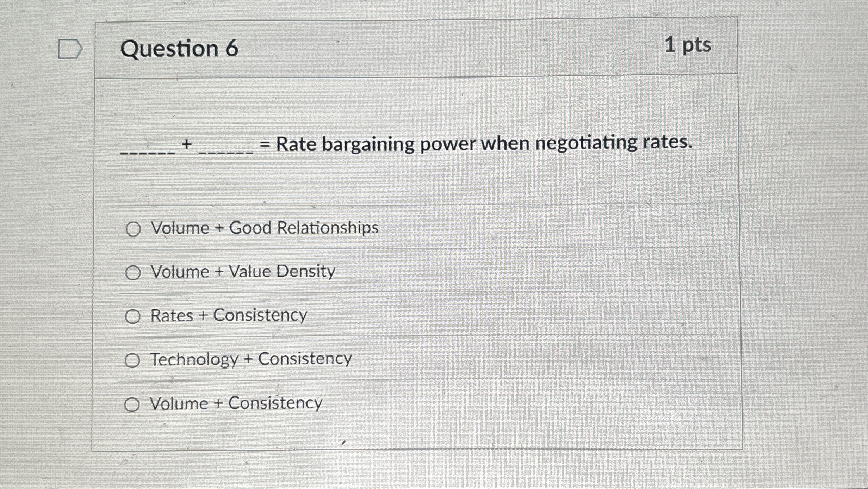
Task: Select the 'Volume + Value Density' radio button
Action: coord(133,272)
